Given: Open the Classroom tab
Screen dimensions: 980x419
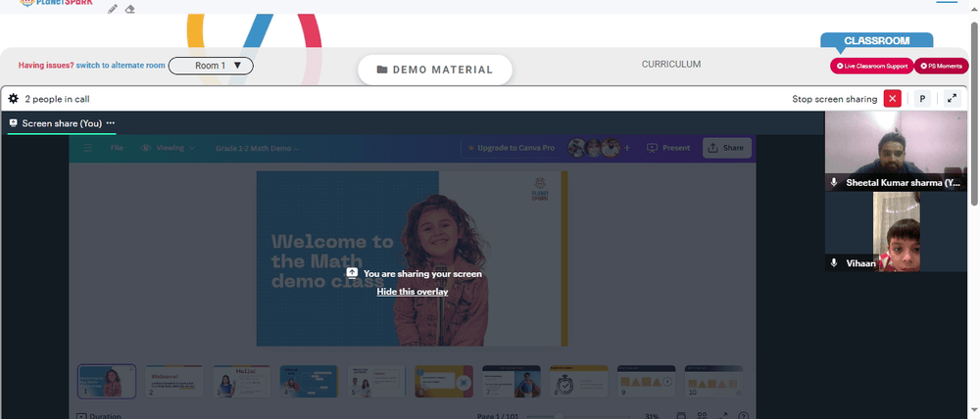Looking at the screenshot, I should pyautogui.click(x=876, y=40).
